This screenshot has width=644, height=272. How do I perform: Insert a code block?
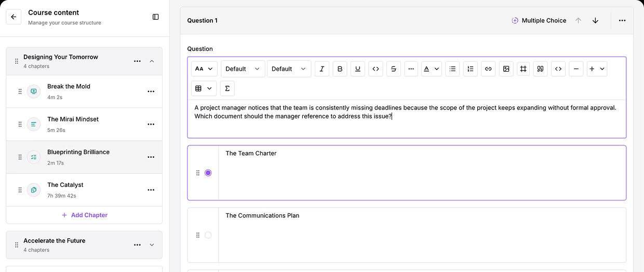coord(558,69)
